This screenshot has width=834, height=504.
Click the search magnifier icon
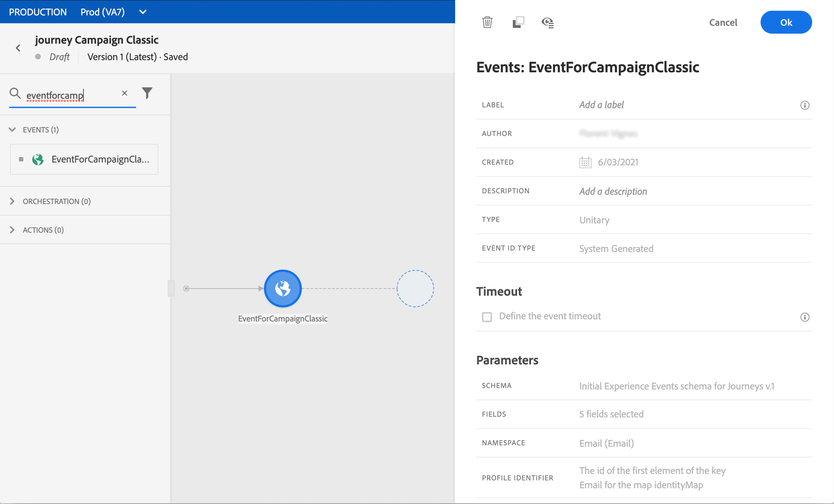click(x=15, y=93)
